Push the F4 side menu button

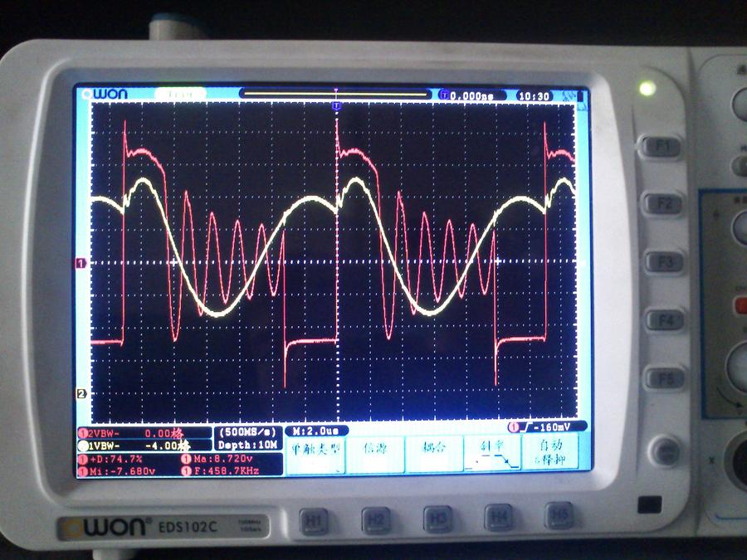pos(666,320)
